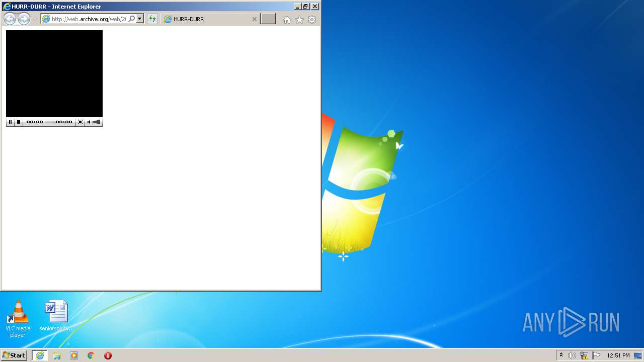Open the network status tray icon
This screenshot has height=362, width=644.
click(x=584, y=355)
